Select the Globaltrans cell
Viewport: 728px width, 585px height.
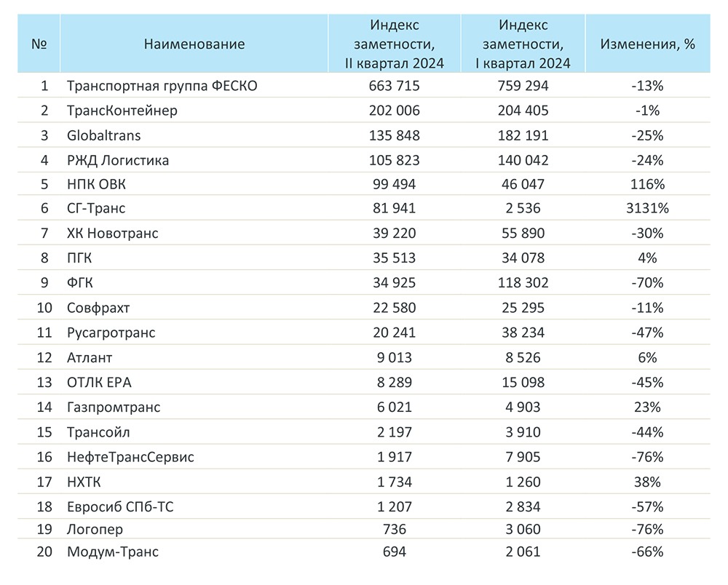(103, 135)
